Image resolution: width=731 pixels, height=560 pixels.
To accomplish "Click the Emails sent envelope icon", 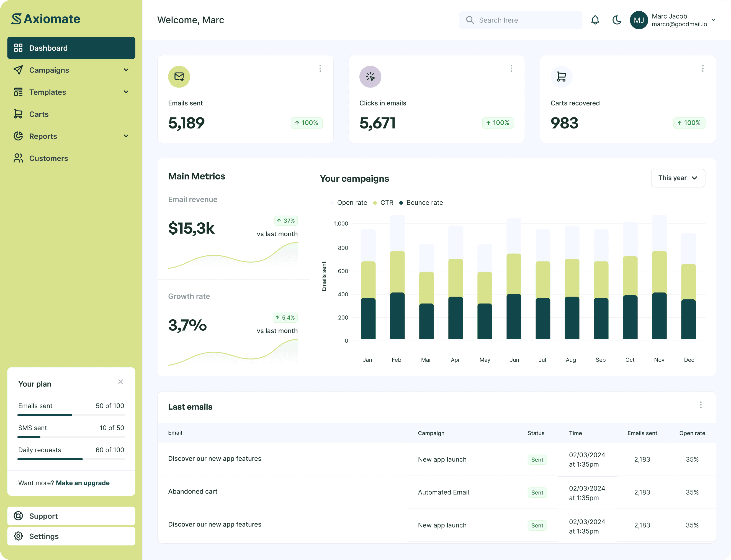I will click(x=179, y=77).
